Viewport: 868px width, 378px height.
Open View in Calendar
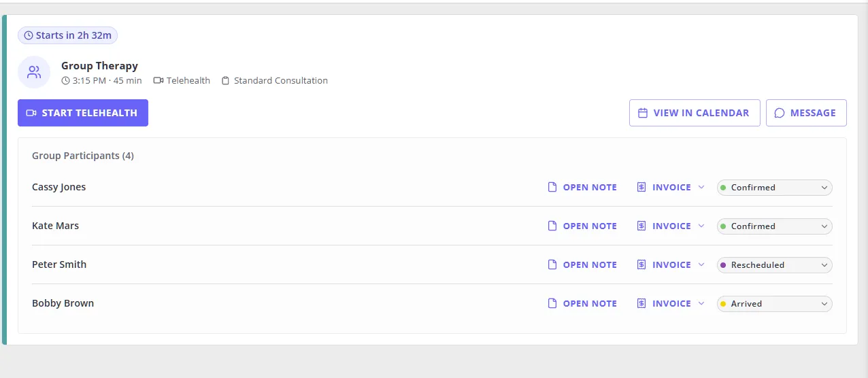pyautogui.click(x=694, y=113)
